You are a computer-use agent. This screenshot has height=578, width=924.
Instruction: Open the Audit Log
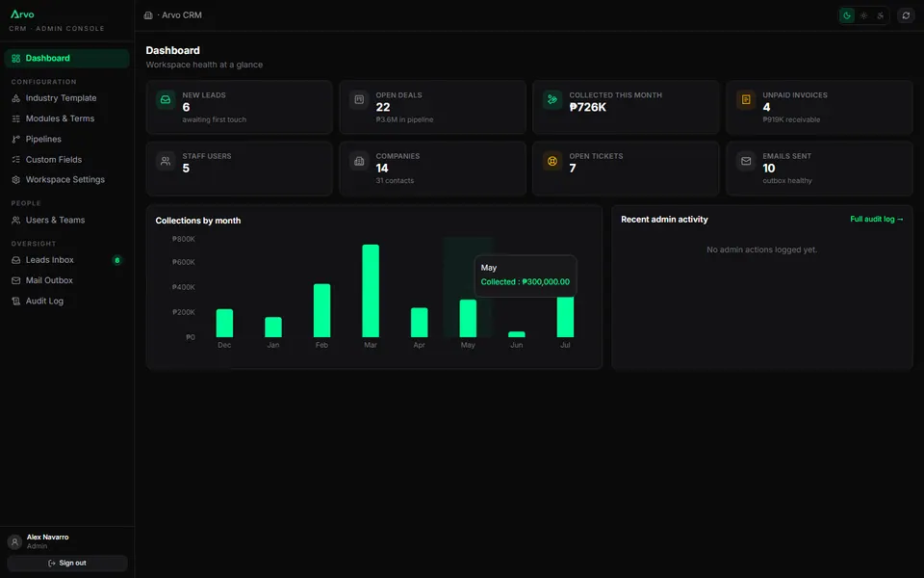[x=66, y=301]
